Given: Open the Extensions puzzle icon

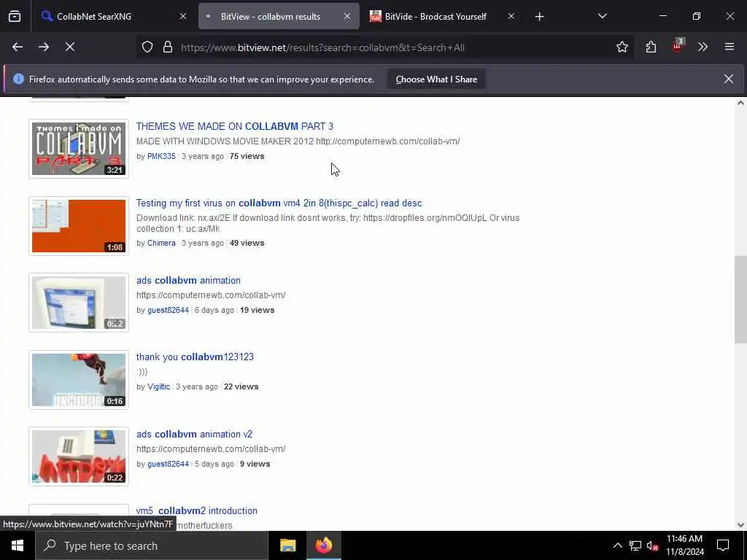Looking at the screenshot, I should 651,47.
